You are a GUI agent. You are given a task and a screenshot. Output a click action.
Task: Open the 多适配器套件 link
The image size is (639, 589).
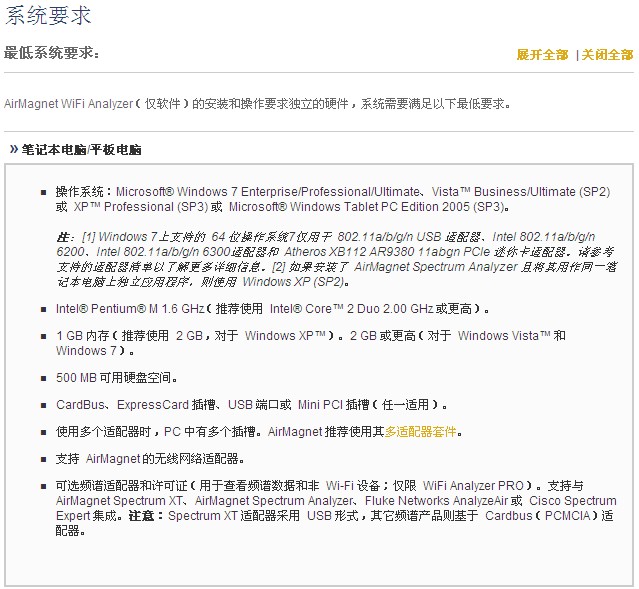coord(423,432)
